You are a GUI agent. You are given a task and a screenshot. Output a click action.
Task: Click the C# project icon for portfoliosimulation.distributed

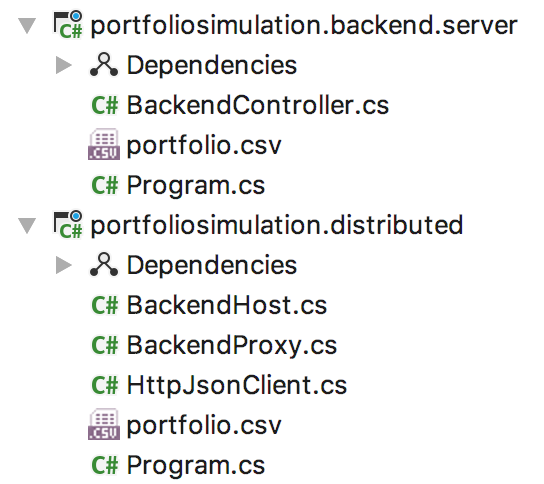point(68,225)
